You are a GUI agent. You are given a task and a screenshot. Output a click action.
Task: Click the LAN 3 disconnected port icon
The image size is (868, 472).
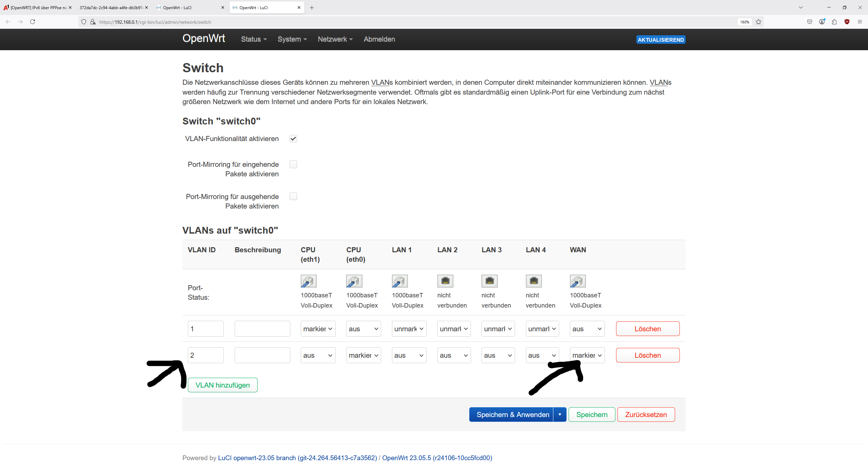point(490,281)
